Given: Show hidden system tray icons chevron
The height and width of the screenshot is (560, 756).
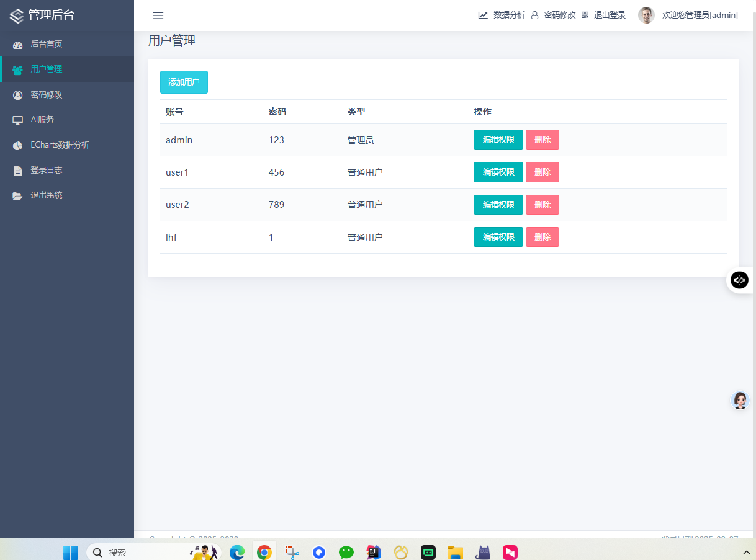Looking at the screenshot, I should coord(746,553).
